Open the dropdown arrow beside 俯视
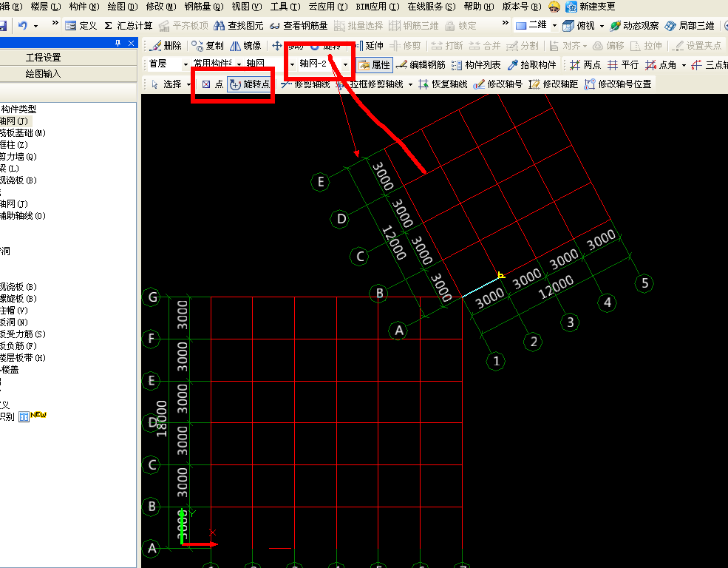The height and width of the screenshot is (568, 728). click(x=602, y=26)
